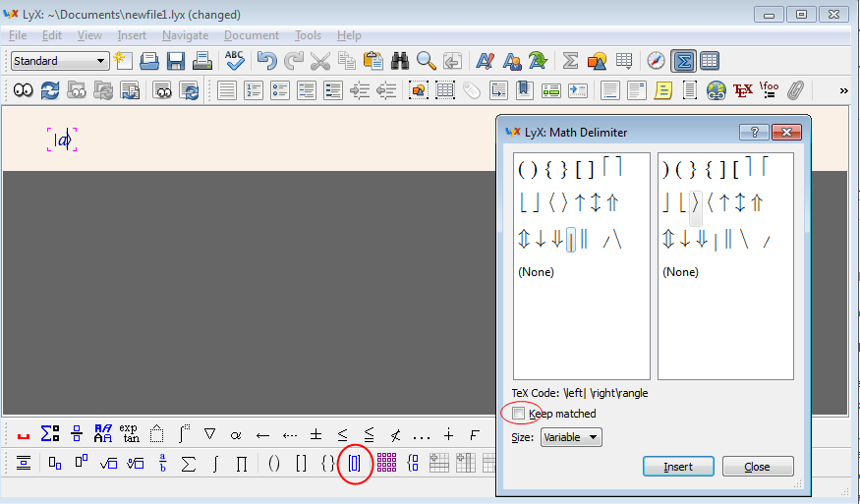Open math fonts panel icon
The image size is (860, 504).
pos(102,433)
